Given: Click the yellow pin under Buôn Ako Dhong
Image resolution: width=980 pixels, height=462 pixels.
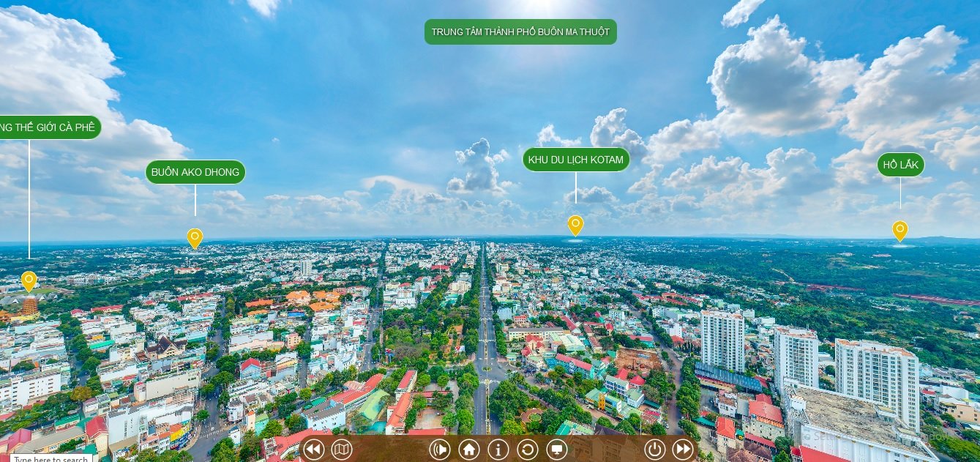Looking at the screenshot, I should tap(195, 238).
